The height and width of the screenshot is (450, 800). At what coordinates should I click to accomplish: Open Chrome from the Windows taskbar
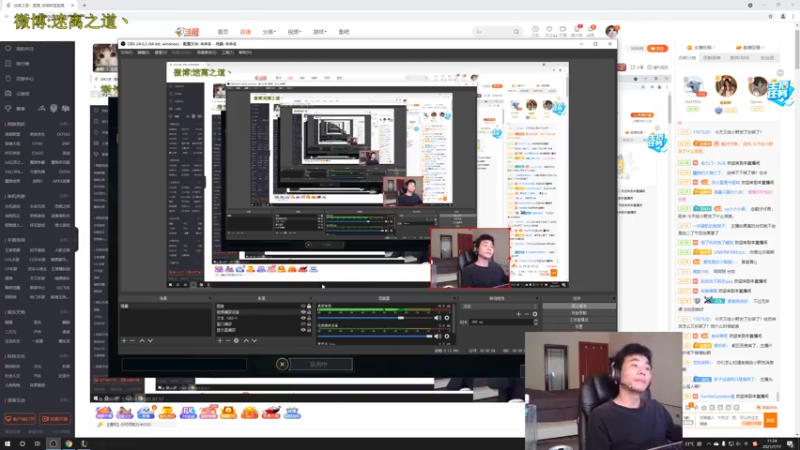coord(68,444)
